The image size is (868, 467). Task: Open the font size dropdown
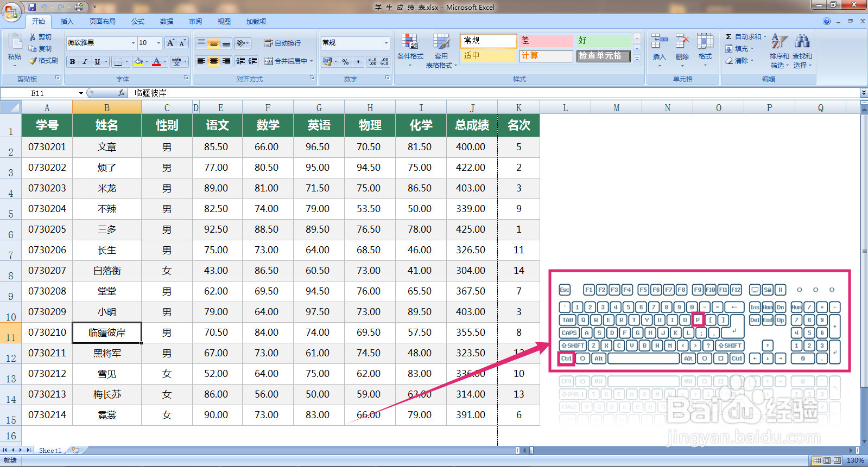[x=159, y=43]
